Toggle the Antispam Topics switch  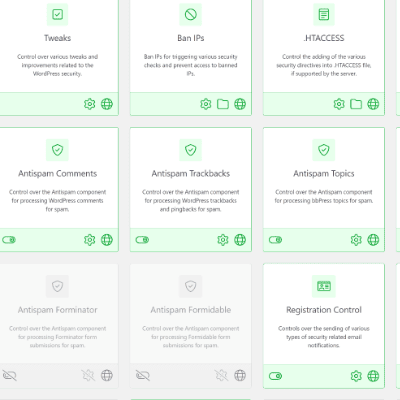coord(275,240)
